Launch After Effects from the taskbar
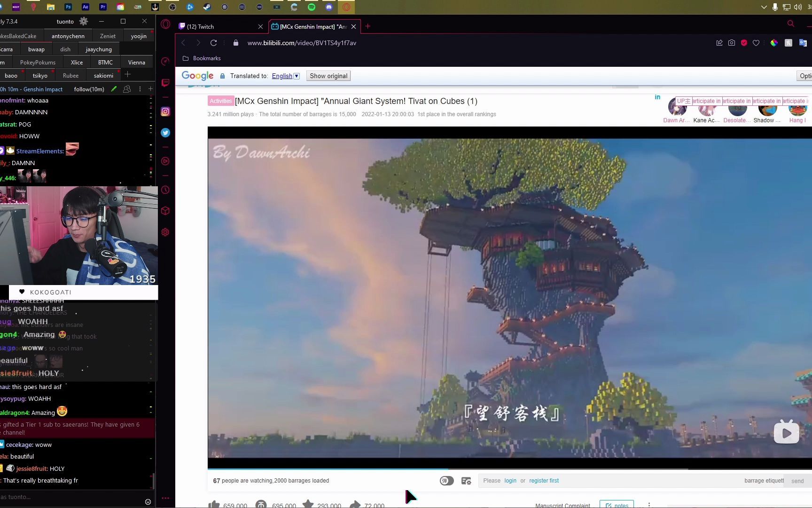Viewport: 812px width, 508px height. 86,7
